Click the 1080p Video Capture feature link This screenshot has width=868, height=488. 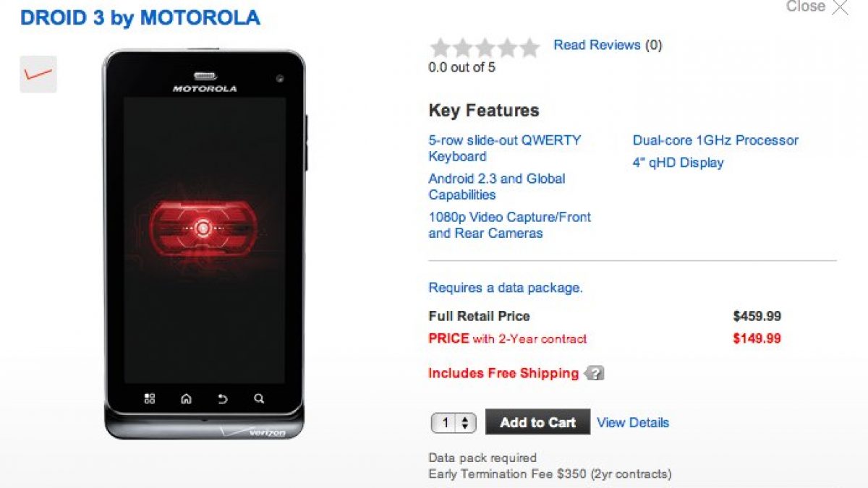tap(509, 225)
